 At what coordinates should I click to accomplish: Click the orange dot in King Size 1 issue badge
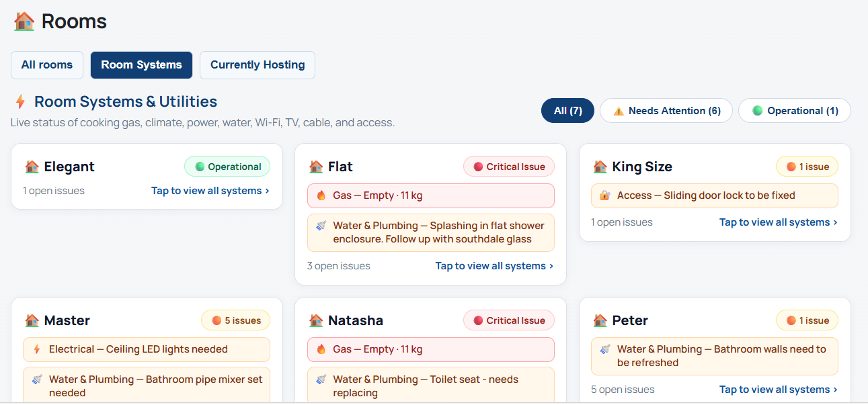791,167
